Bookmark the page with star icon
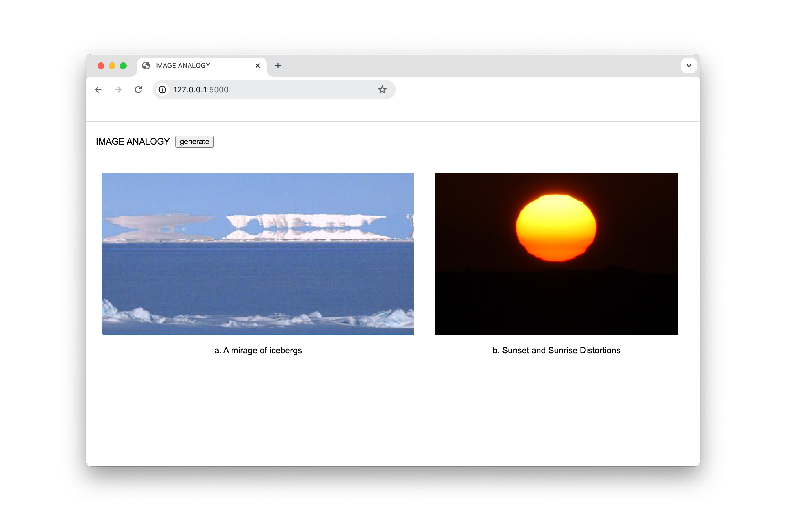Screen dimensions: 786x532 point(382,90)
